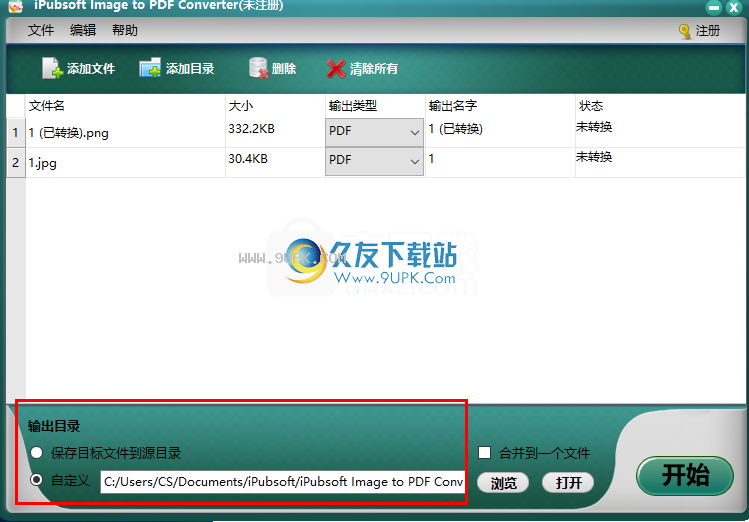
Task: Click the green 开始 start button
Action: click(x=685, y=475)
